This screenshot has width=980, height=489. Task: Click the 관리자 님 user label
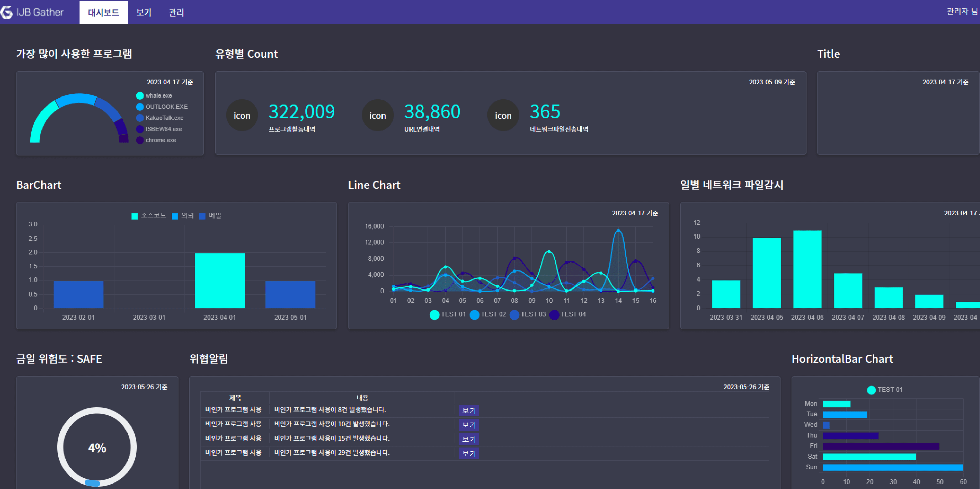point(962,12)
